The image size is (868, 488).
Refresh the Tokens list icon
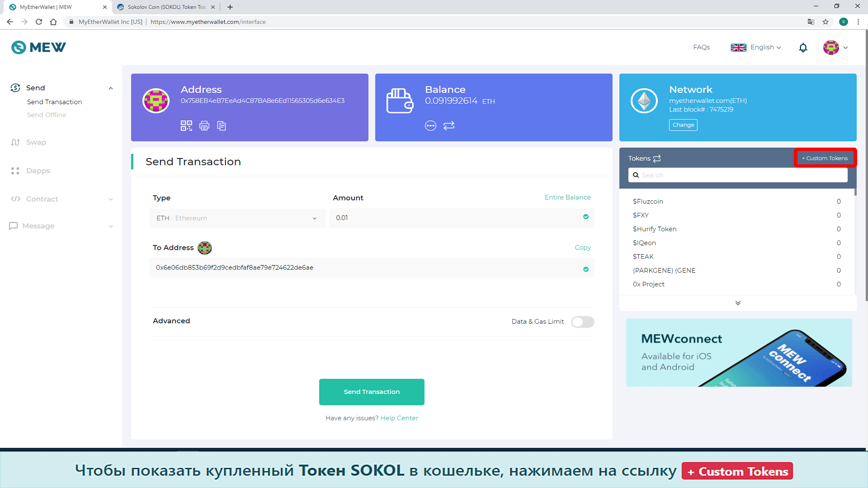coord(657,158)
